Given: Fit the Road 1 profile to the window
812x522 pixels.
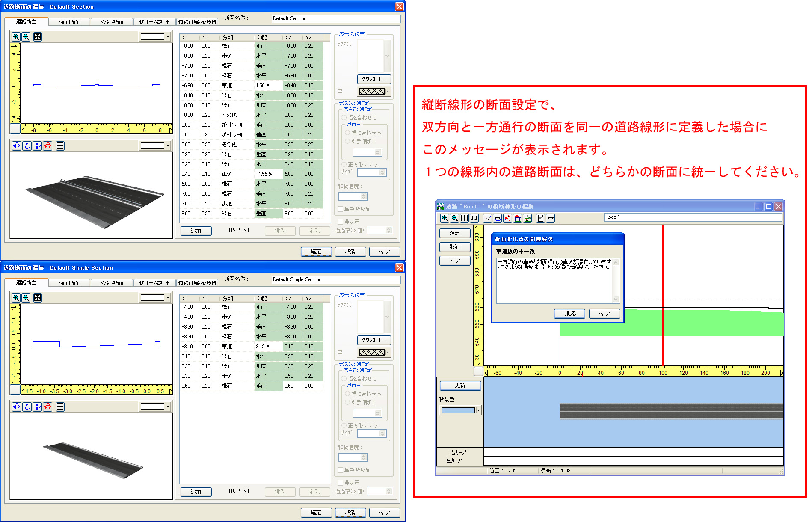Looking at the screenshot, I should click(x=465, y=218).
